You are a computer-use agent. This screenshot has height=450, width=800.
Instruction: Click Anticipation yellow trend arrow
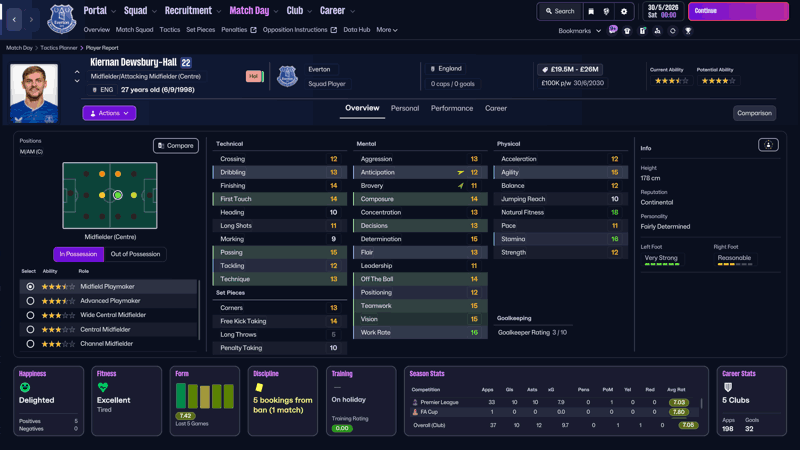461,172
